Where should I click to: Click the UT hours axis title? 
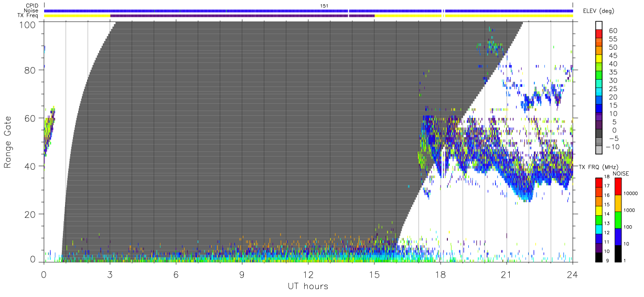coord(307,286)
